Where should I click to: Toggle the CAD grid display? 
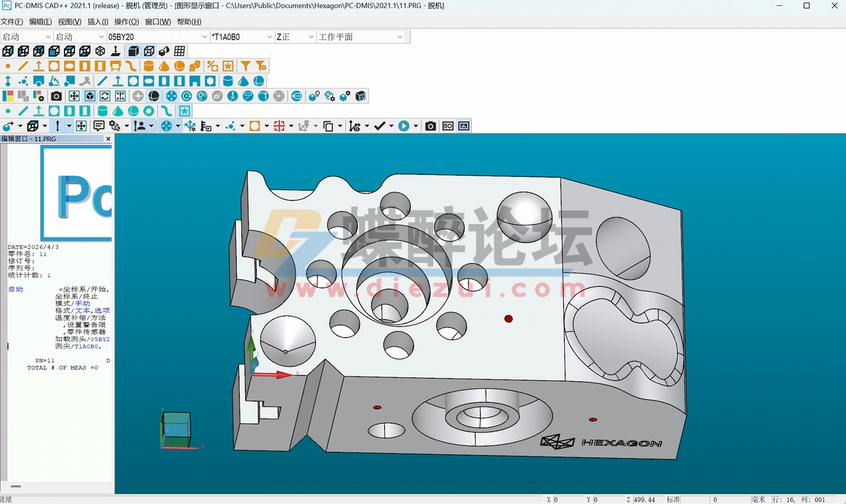click(179, 50)
